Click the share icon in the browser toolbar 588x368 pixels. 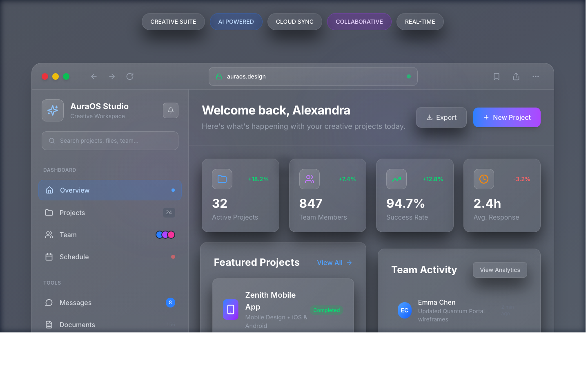(x=516, y=76)
